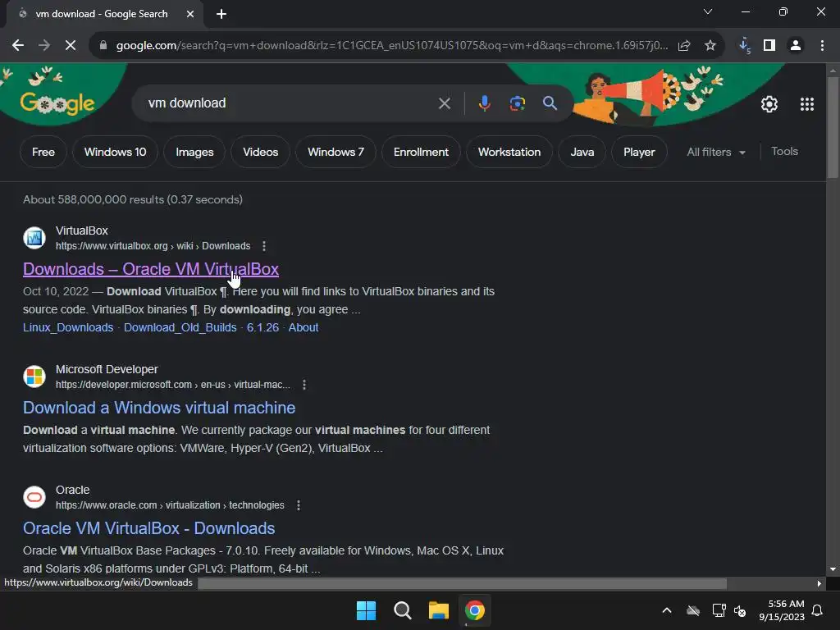Click the vertical scrollbar thumb
The height and width of the screenshot is (630, 840).
(x=833, y=127)
